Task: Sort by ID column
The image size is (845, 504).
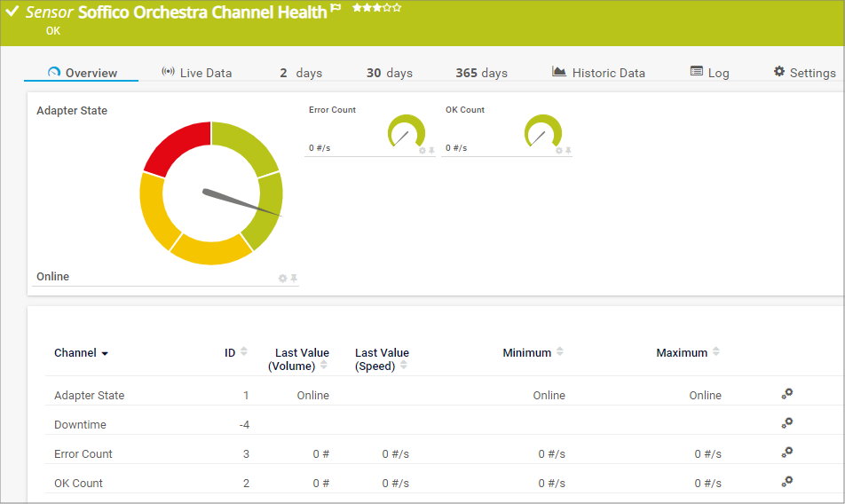Action: pos(244,352)
